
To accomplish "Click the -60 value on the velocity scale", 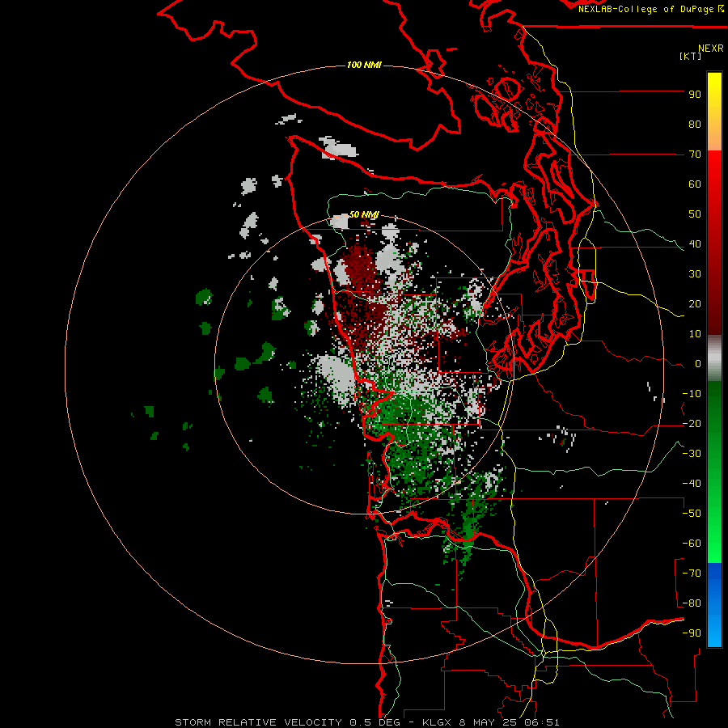I will click(x=692, y=544).
